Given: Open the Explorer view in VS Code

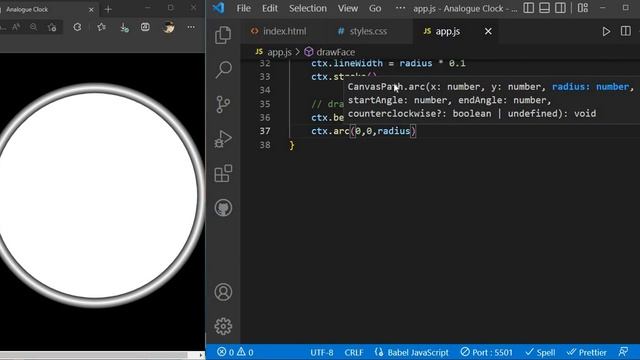Looking at the screenshot, I should pyautogui.click(x=223, y=35).
